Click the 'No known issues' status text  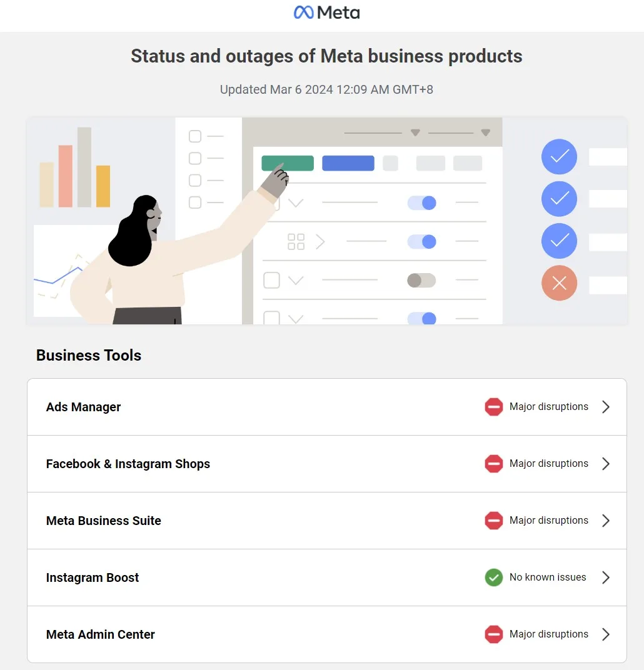point(548,577)
